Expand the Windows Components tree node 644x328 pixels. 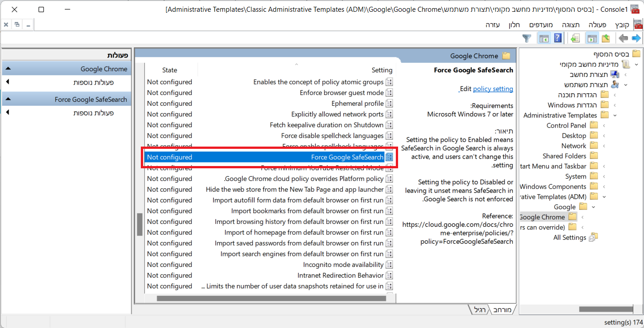click(x=604, y=186)
